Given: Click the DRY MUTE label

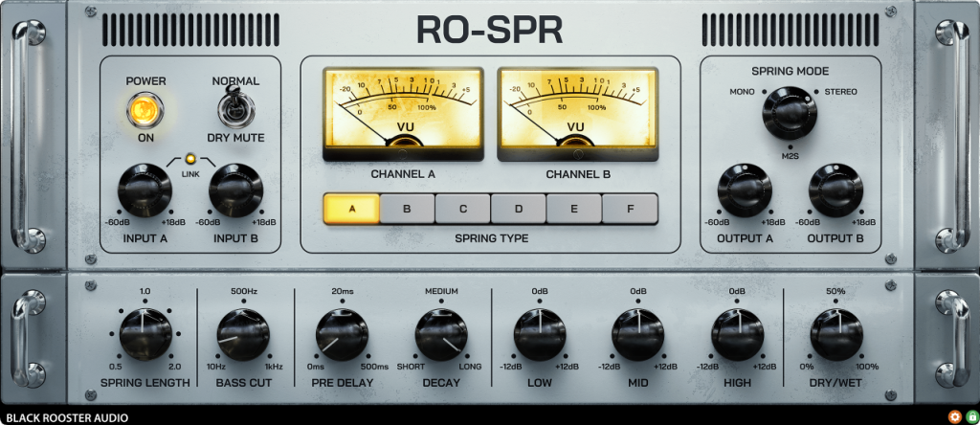Looking at the screenshot, I should click(236, 138).
